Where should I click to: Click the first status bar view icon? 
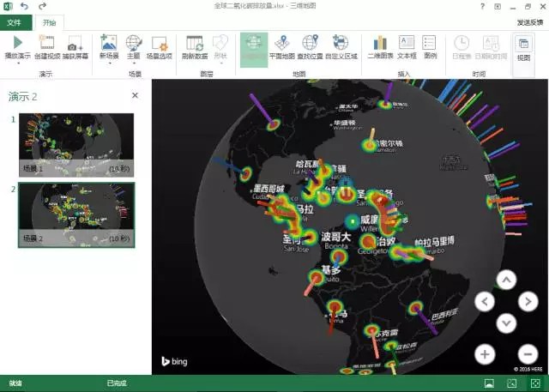pyautogui.click(x=489, y=383)
